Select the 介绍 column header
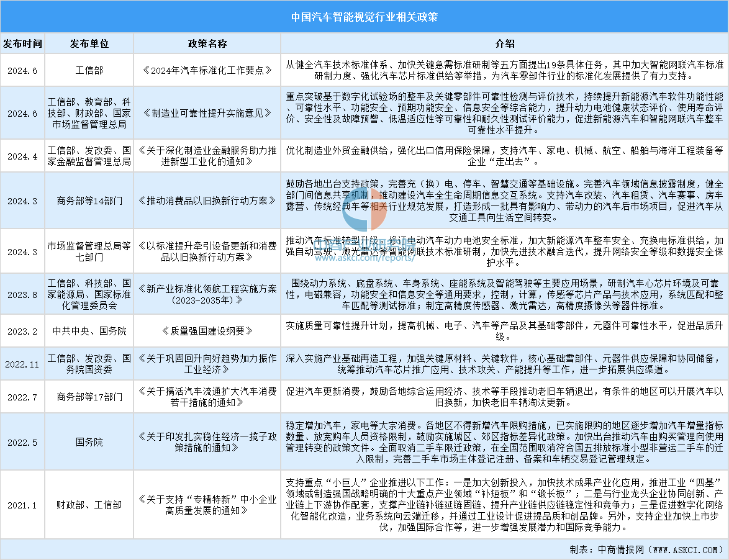Screen dimensions: 729x560 [x=505, y=43]
